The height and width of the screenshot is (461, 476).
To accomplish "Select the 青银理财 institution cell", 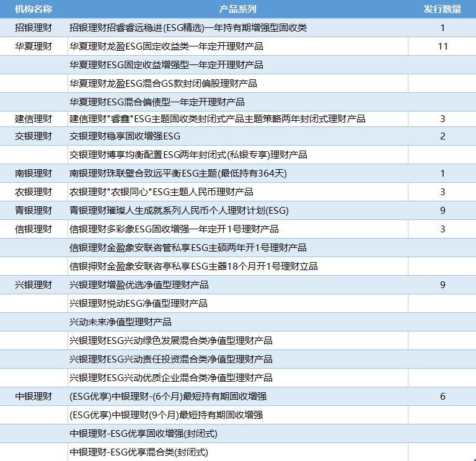I will click(x=33, y=210).
